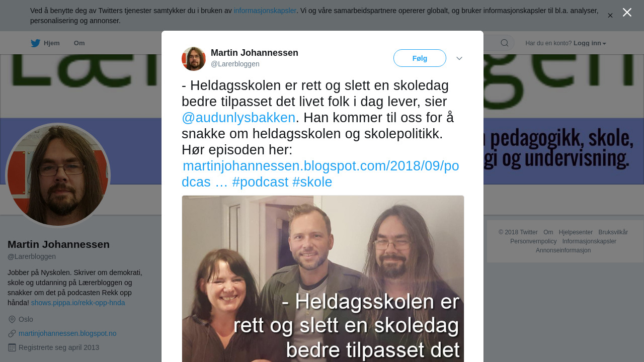Open the @audunlysbakken mention
644x362 pixels.
tap(238, 118)
